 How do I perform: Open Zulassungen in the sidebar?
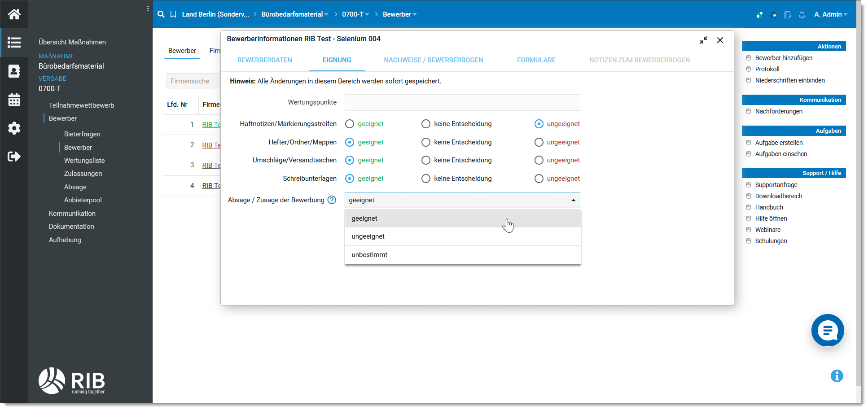(x=83, y=174)
